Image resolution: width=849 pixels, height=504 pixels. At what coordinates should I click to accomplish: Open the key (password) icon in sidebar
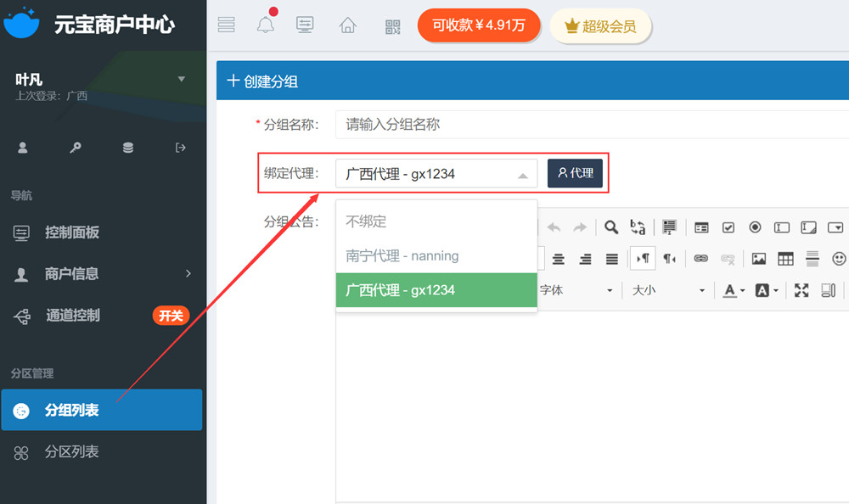[76, 148]
